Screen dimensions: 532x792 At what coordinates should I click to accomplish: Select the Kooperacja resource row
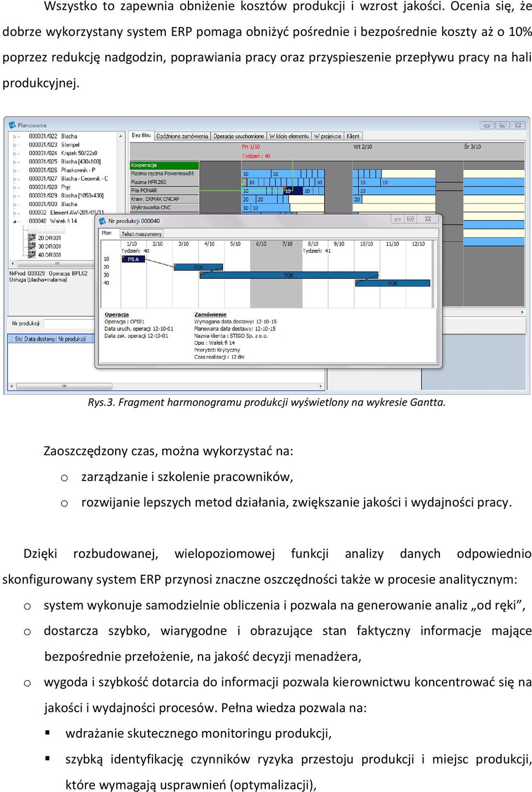coord(163,165)
